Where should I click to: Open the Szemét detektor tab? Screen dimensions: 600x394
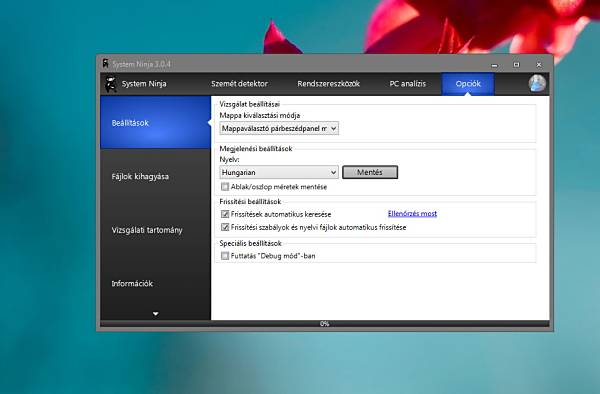click(x=240, y=84)
